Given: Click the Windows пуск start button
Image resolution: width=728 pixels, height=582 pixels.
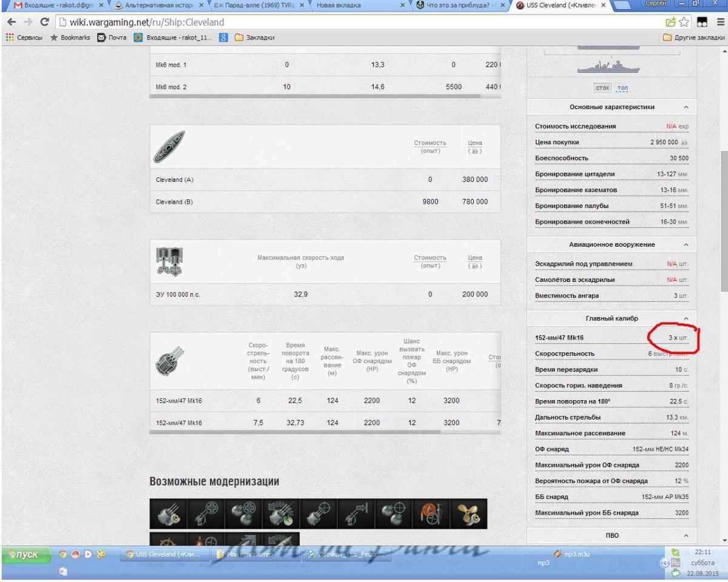Looking at the screenshot, I should pos(23,553).
